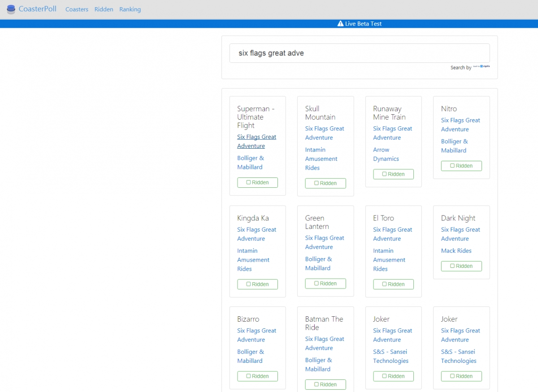Open El Toro's Six Flags Great Adventure link
538x392 pixels.
pyautogui.click(x=392, y=234)
